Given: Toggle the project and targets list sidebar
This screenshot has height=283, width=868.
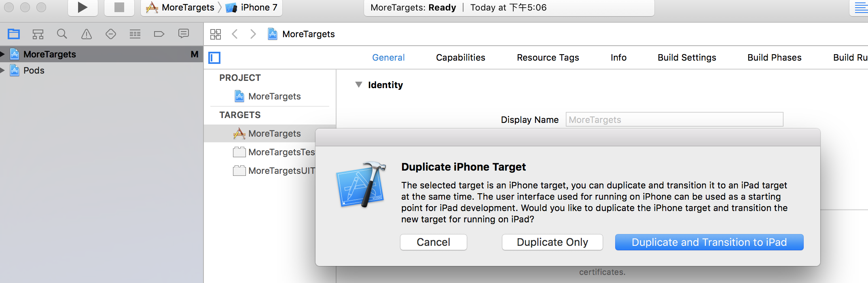Looking at the screenshot, I should click(214, 58).
